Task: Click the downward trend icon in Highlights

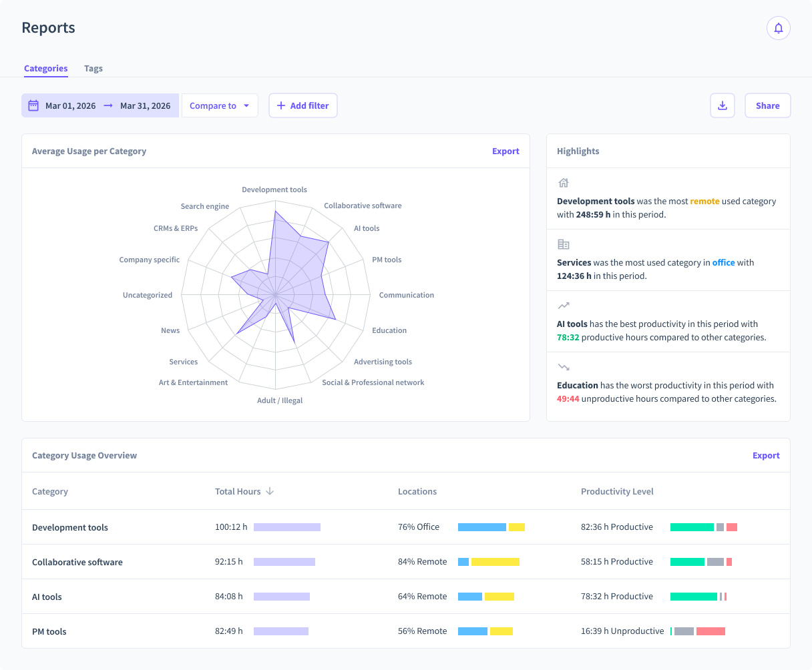Action: tap(564, 367)
